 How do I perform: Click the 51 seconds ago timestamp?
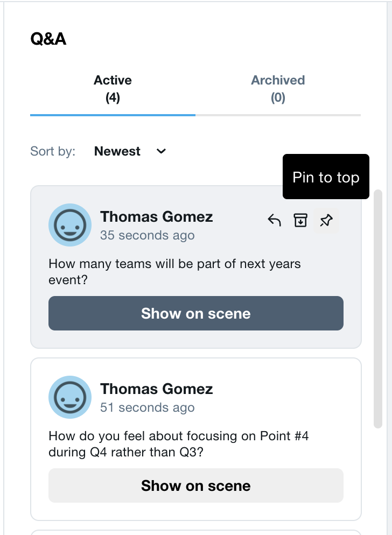pyautogui.click(x=147, y=407)
